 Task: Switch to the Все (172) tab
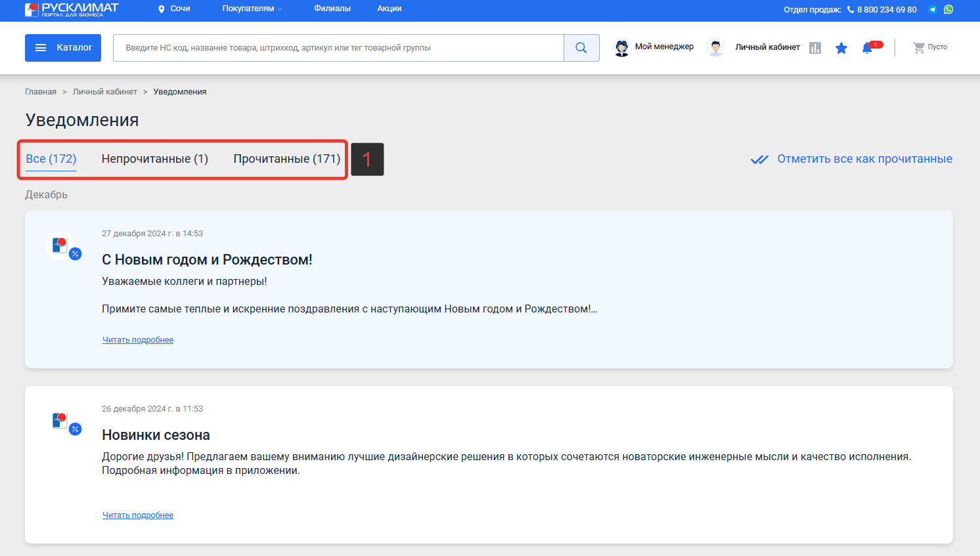click(x=51, y=159)
